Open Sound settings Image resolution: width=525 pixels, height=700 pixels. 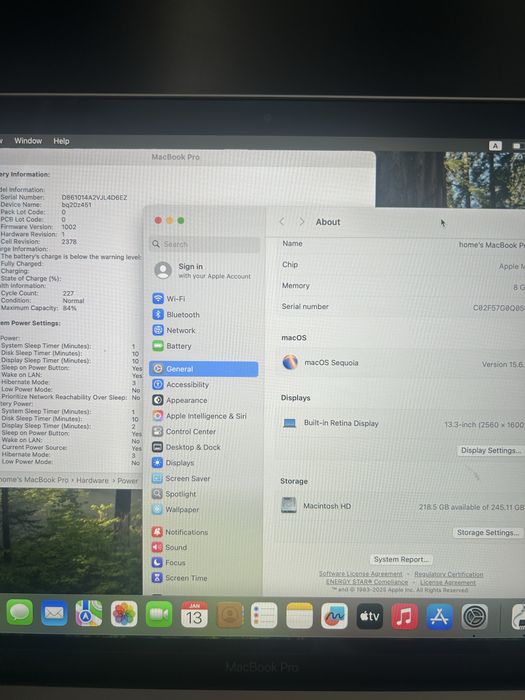click(170, 547)
